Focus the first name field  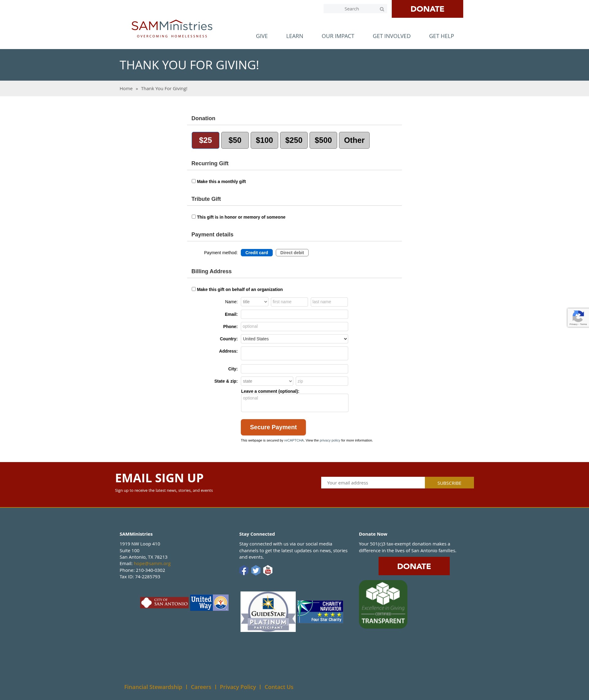pos(289,302)
